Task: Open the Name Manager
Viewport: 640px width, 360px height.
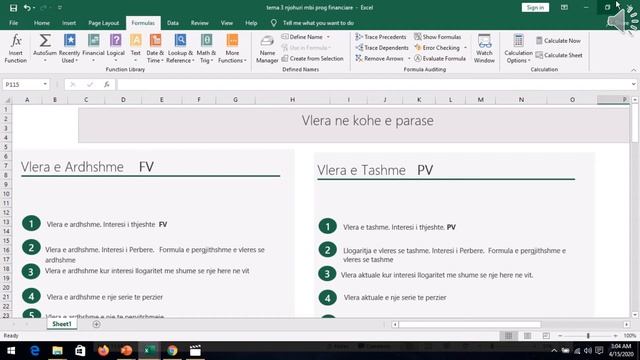Action: pos(267,49)
